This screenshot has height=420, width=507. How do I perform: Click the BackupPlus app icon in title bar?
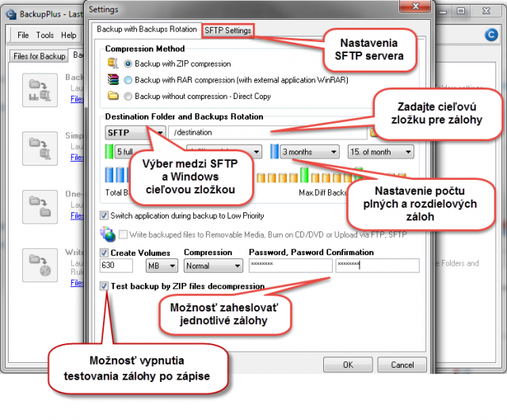click(11, 14)
